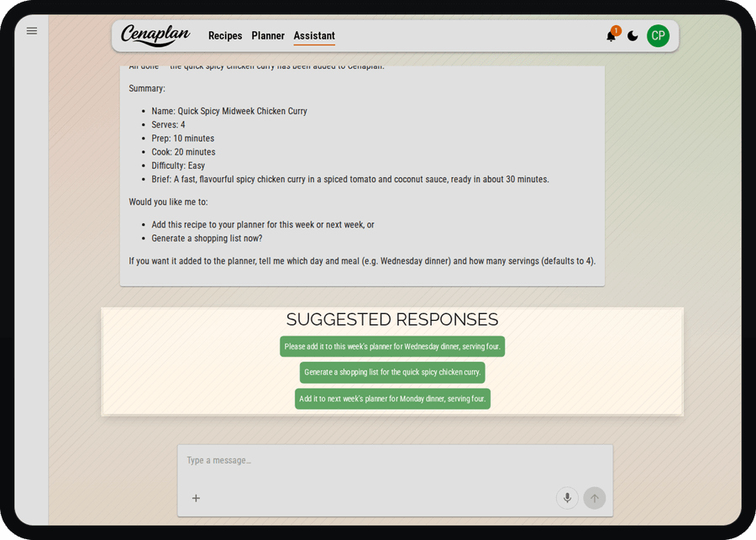
Task: Choose suggestion for Wednesday dinner planner
Action: tap(392, 347)
